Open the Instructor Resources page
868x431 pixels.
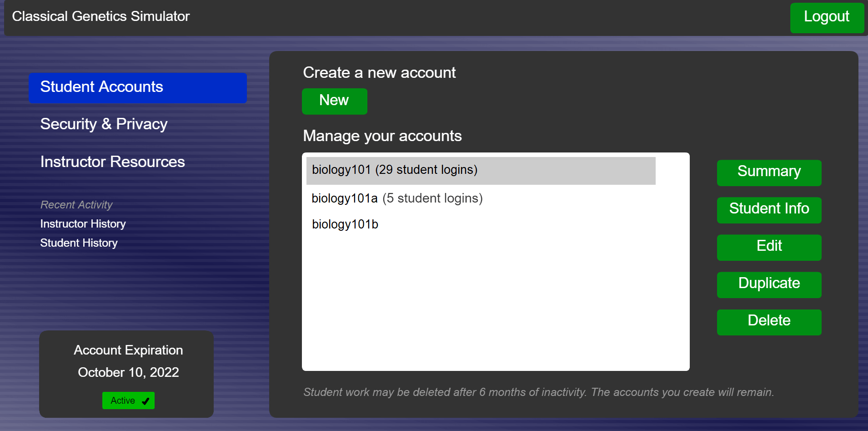point(112,162)
